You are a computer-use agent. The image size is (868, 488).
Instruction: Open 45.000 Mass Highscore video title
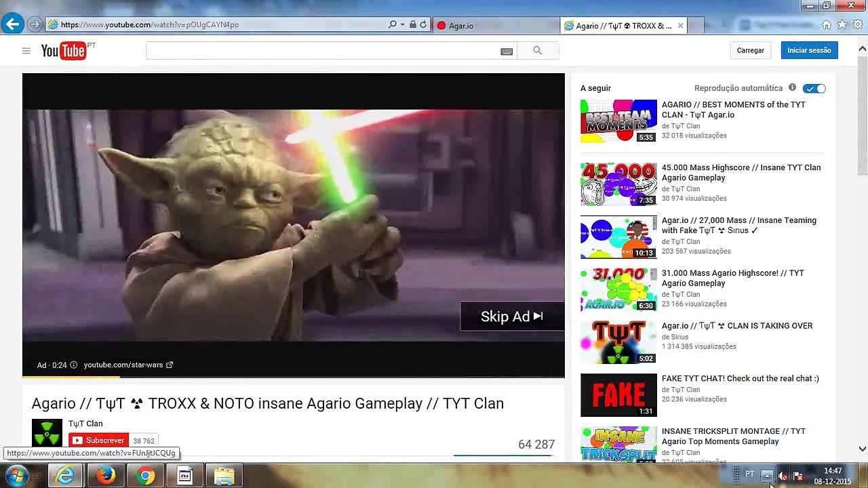coord(741,173)
